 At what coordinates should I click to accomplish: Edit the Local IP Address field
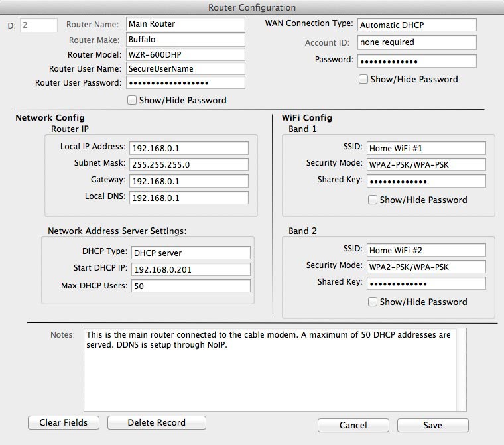click(189, 147)
